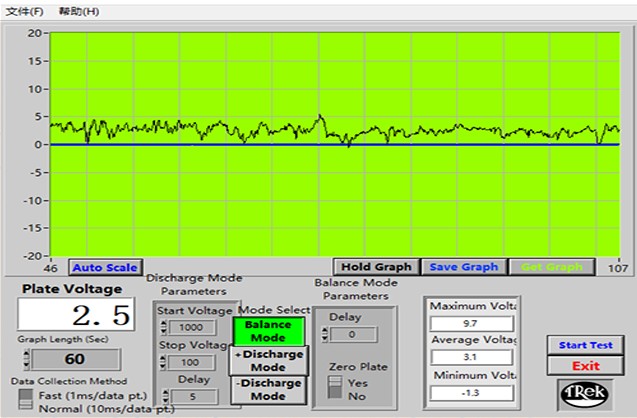Click the Start Voltage stepper arrows
Screen dimensions: 637x418
164,328
